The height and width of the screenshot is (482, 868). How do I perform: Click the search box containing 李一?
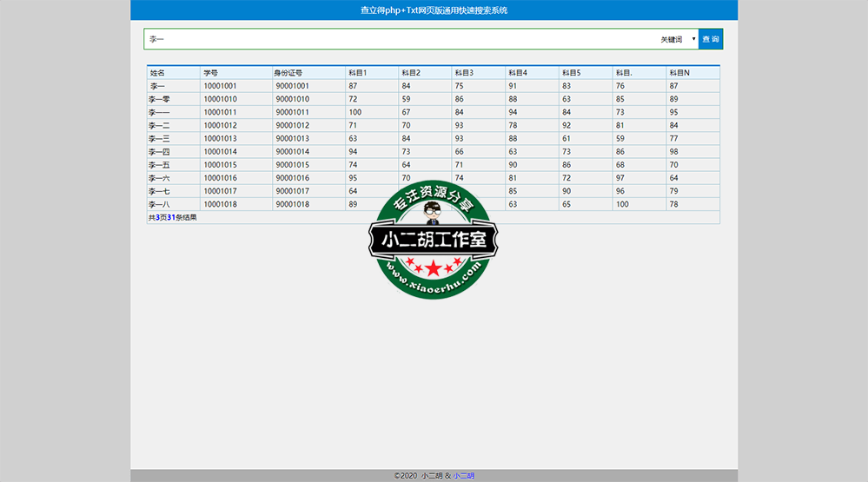400,39
